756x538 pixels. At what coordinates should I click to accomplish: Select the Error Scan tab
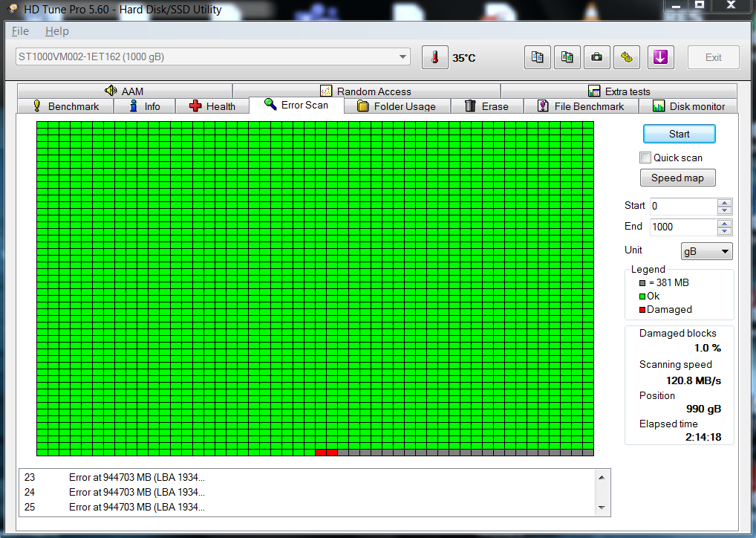pos(296,105)
